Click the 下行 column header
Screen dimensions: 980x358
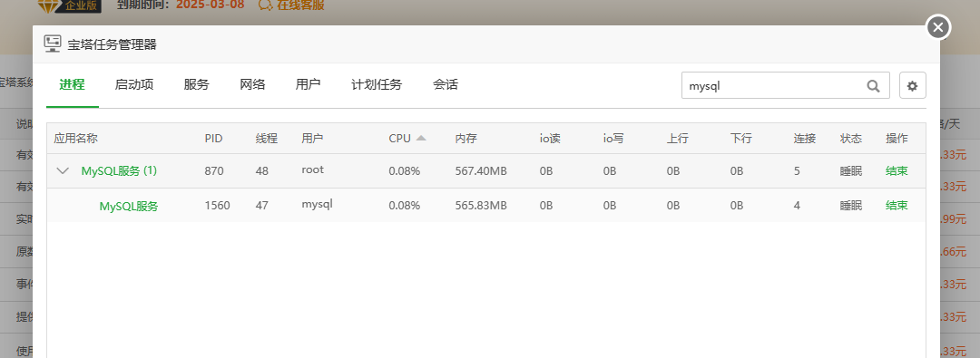click(740, 139)
